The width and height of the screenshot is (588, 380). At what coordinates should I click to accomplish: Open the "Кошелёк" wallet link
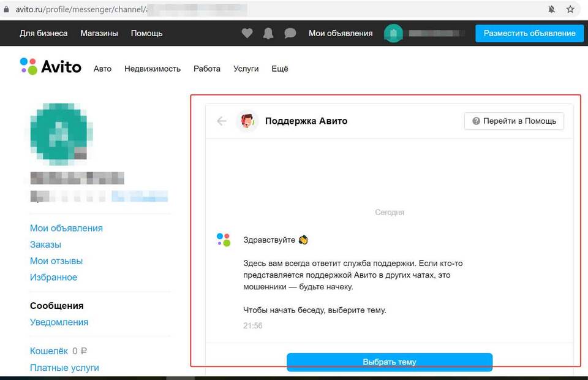pyautogui.click(x=49, y=351)
